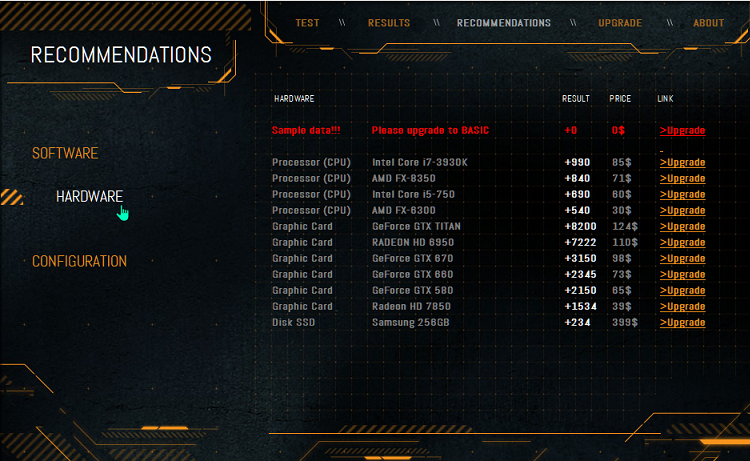Click Upgrade link for AMD FX-8350

pos(682,178)
